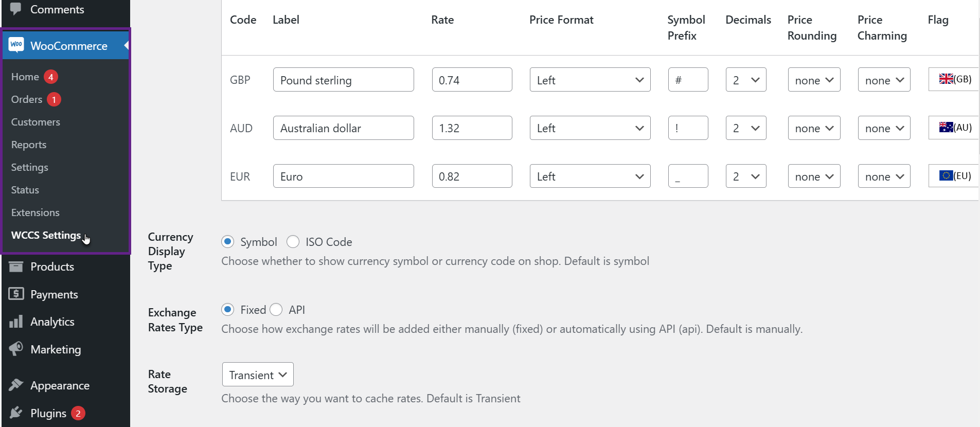Open the Rate Storage Transient dropdown

(258, 375)
